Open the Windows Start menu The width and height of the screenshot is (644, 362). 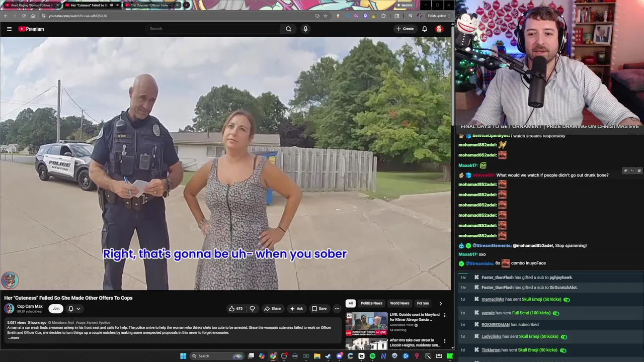pyautogui.click(x=183, y=356)
